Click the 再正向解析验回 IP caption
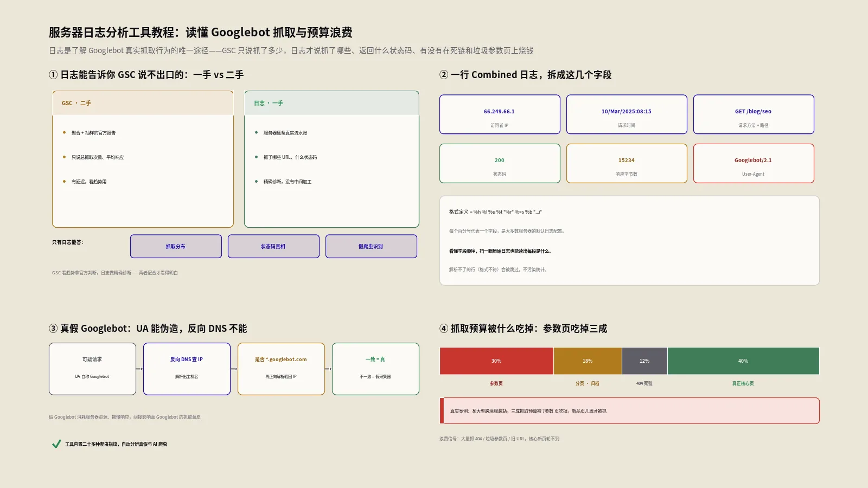The height and width of the screenshot is (488, 868). pos(281,376)
